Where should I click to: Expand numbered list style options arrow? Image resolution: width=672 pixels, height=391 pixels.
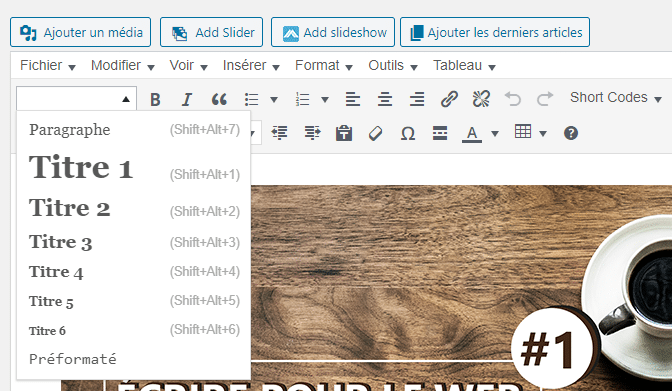[325, 100]
